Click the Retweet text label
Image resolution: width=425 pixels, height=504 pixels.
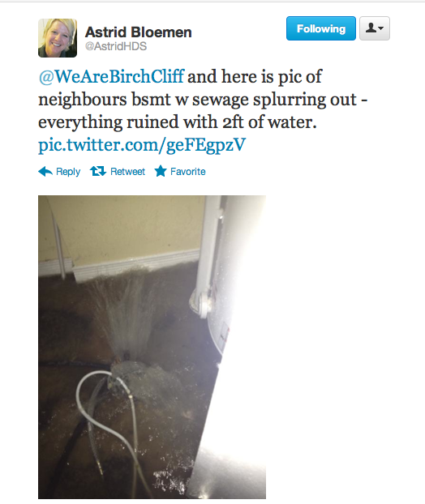127,171
